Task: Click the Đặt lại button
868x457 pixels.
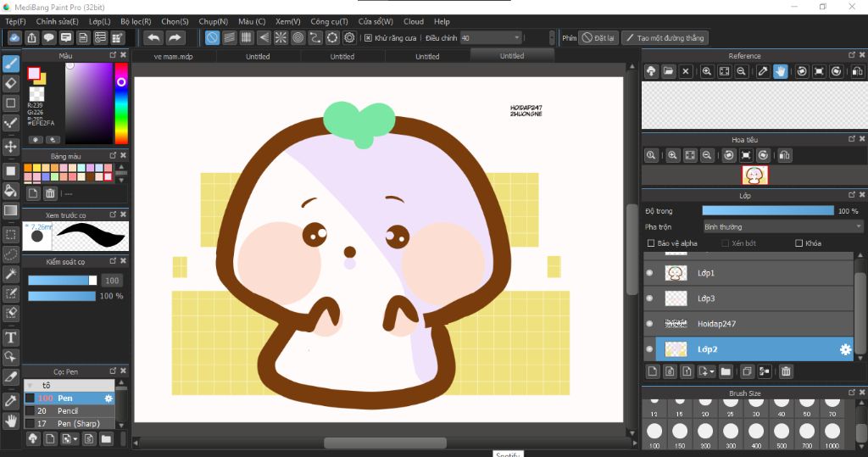Action: coord(598,37)
